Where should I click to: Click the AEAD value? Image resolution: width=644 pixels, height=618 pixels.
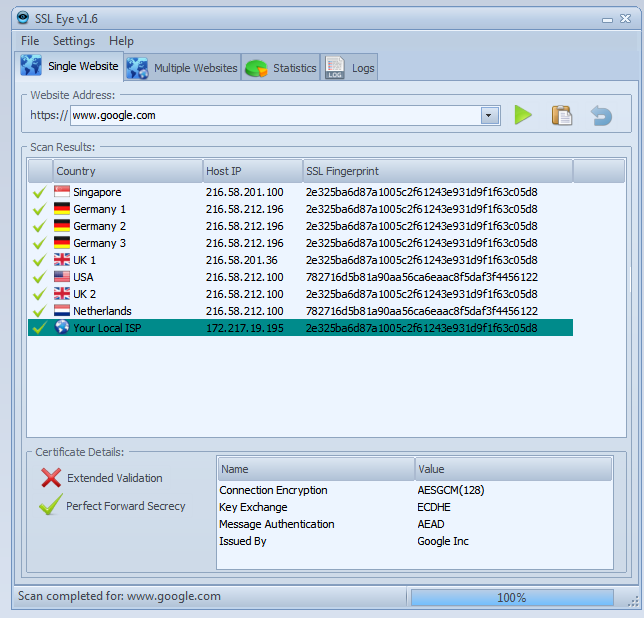tap(430, 524)
